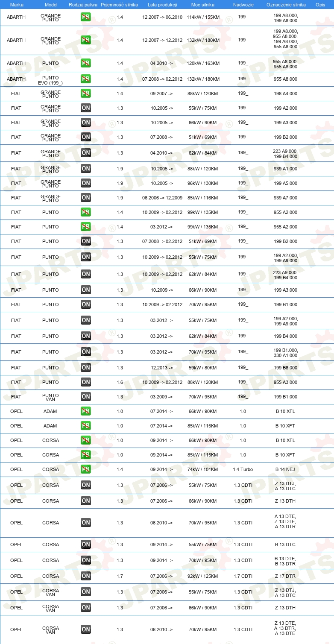Click PB icon for Opel Adam B 10 XFL
The width and height of the screenshot is (334, 644).
86,411
